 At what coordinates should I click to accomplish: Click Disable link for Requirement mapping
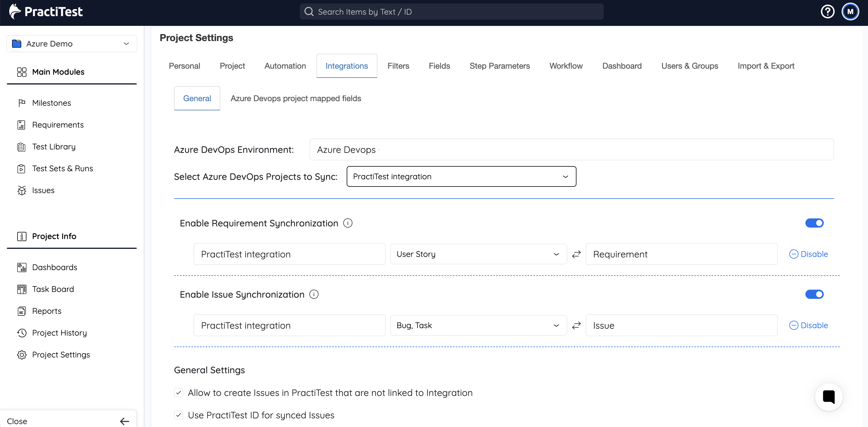808,254
